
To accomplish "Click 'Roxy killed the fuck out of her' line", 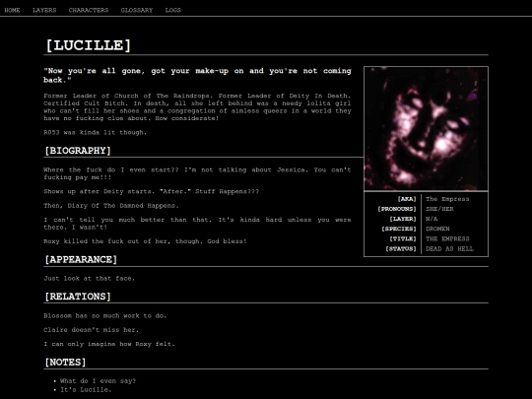I will (x=145, y=241).
